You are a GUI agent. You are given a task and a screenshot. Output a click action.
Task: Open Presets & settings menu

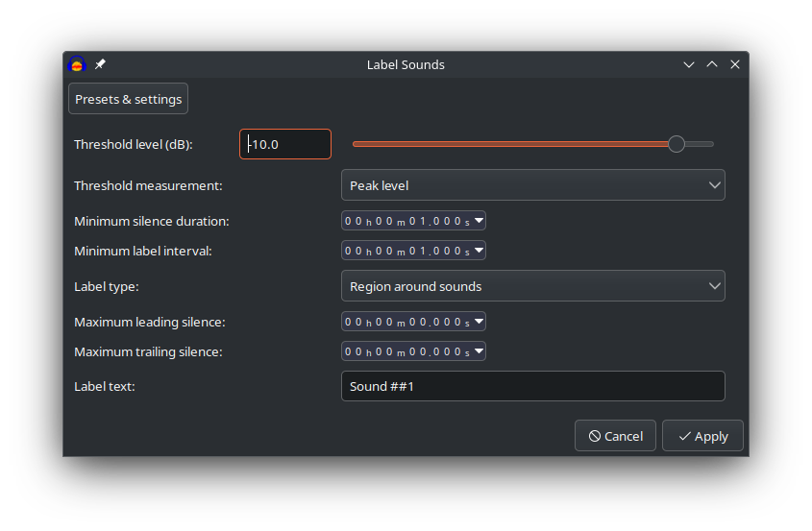point(128,99)
